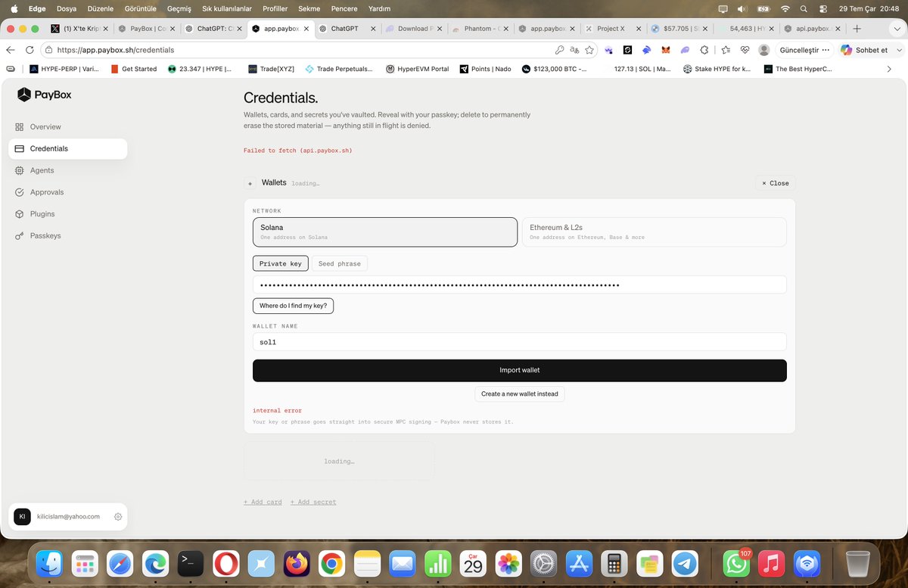Choose the Private key import method
This screenshot has width=908, height=588.
(280, 263)
